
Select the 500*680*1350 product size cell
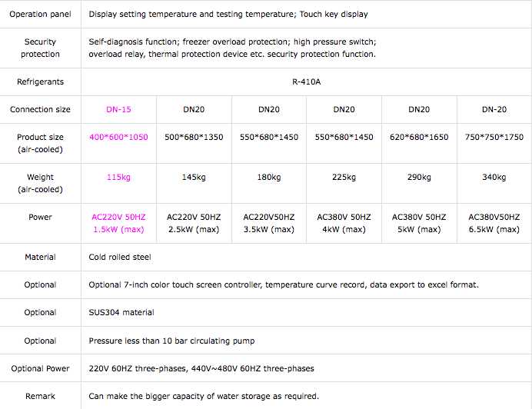point(194,137)
